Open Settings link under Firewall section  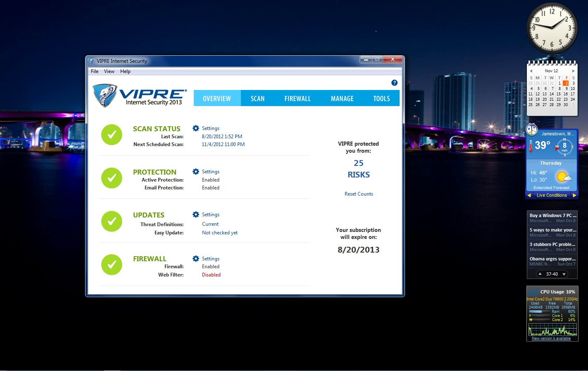click(211, 259)
